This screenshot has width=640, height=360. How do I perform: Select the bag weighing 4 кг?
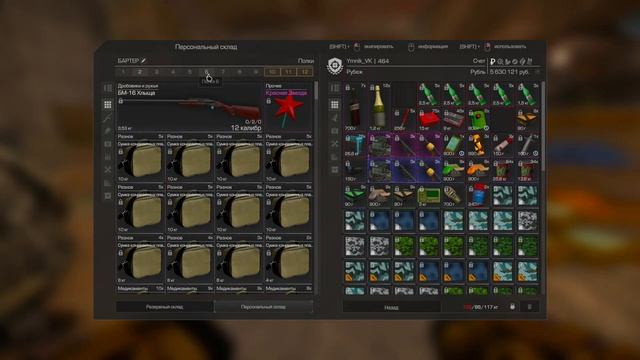289,259
